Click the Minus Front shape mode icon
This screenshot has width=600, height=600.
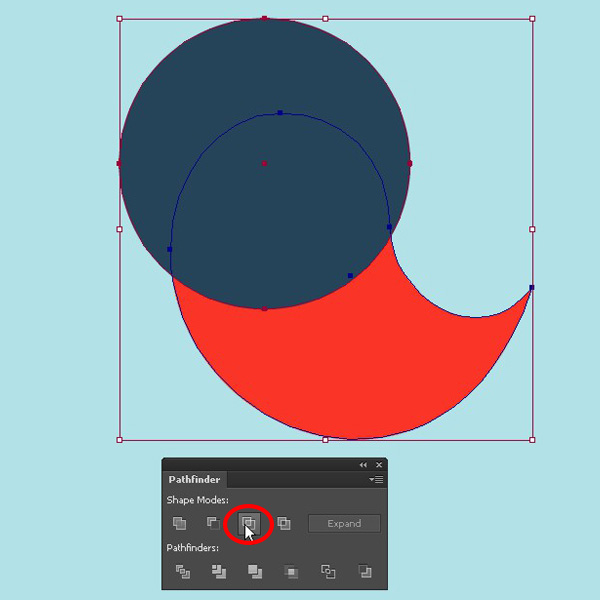[x=214, y=523]
